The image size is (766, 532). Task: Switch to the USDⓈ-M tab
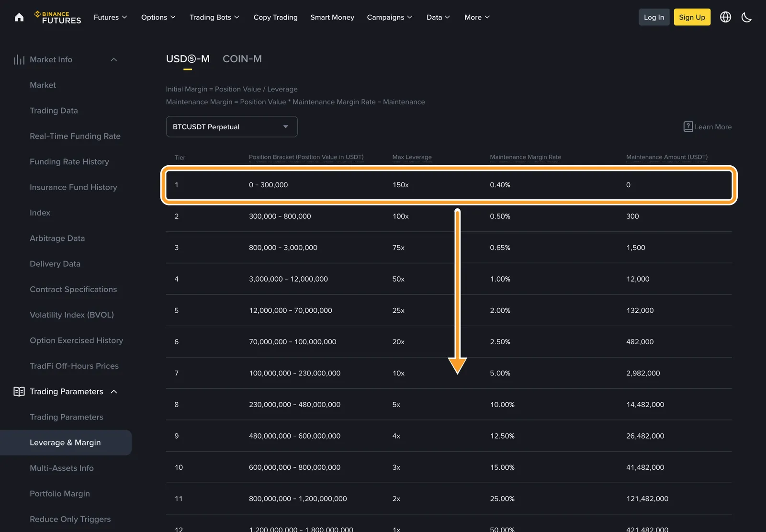(x=188, y=59)
